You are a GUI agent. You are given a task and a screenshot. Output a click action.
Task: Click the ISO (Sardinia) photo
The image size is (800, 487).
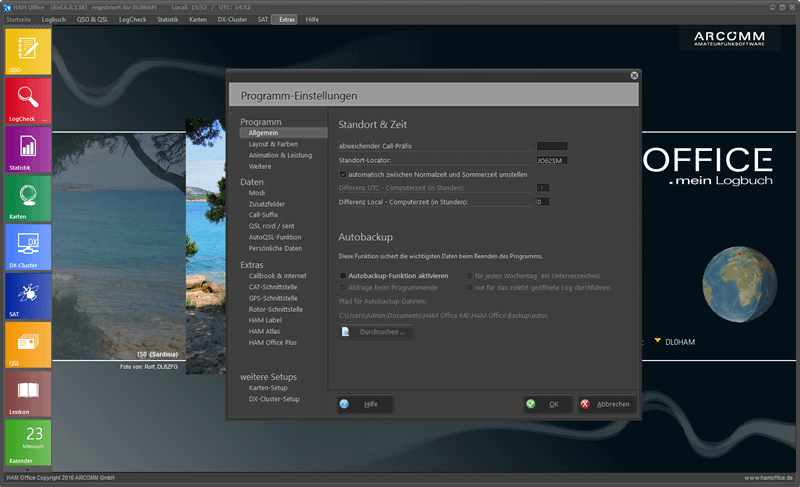click(x=119, y=246)
